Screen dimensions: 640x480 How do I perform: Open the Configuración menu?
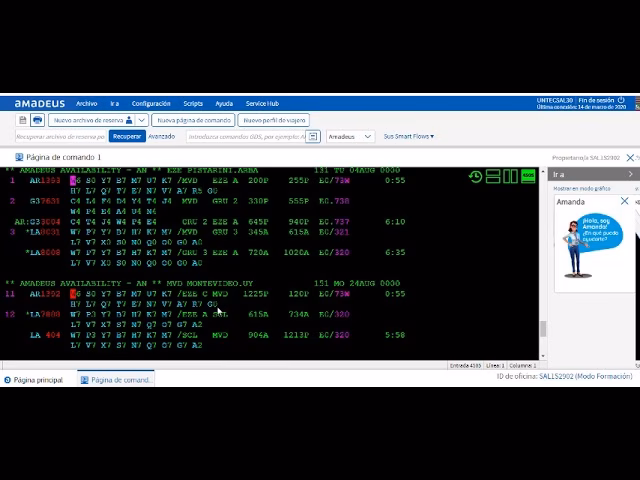[x=151, y=104]
